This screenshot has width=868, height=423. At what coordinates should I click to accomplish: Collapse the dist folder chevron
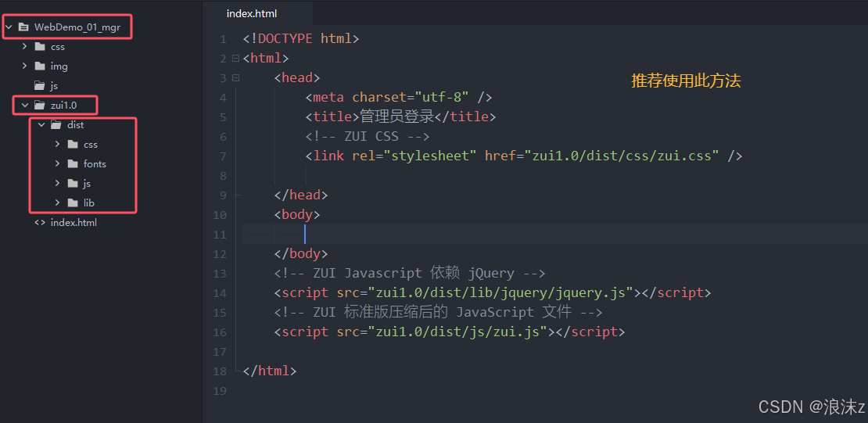coord(41,124)
